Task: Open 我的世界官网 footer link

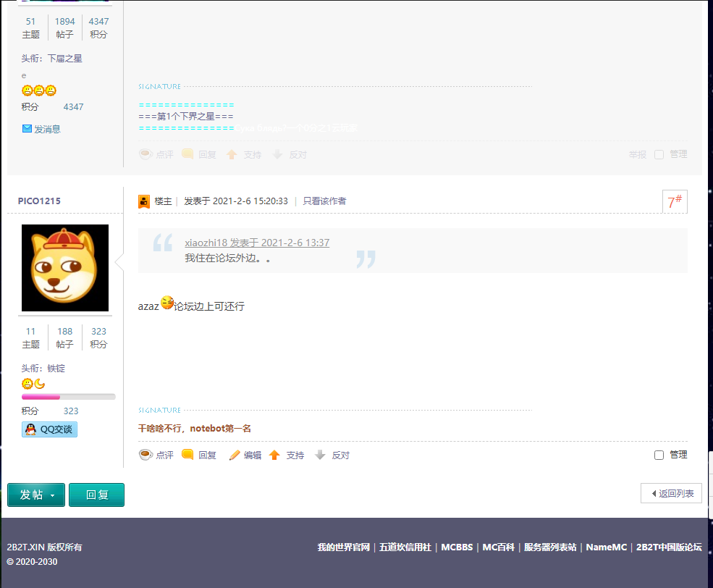Action: click(343, 547)
